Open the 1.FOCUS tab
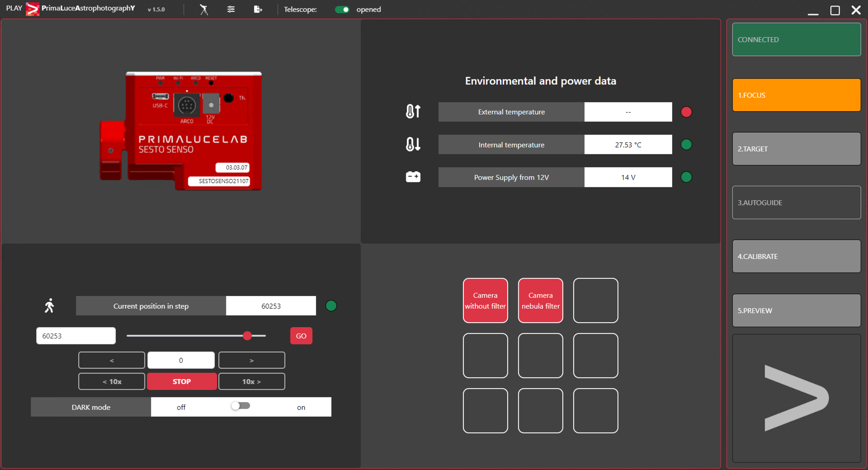This screenshot has width=868, height=470. pyautogui.click(x=797, y=95)
